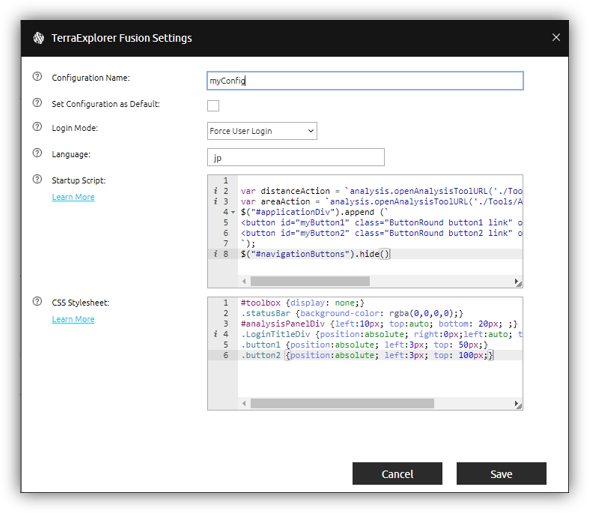
Task: Click info marker on CSS Stylesheet line 4
Action: coord(215,334)
